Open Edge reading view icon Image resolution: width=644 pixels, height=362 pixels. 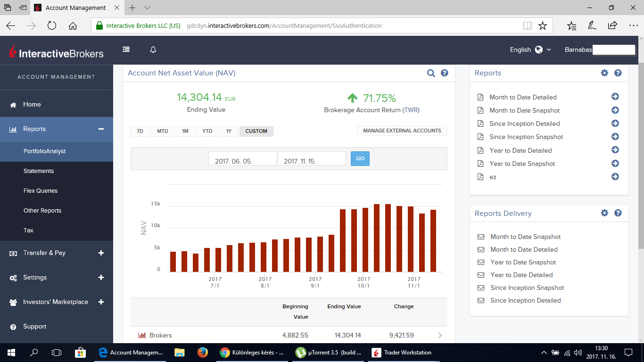[527, 26]
